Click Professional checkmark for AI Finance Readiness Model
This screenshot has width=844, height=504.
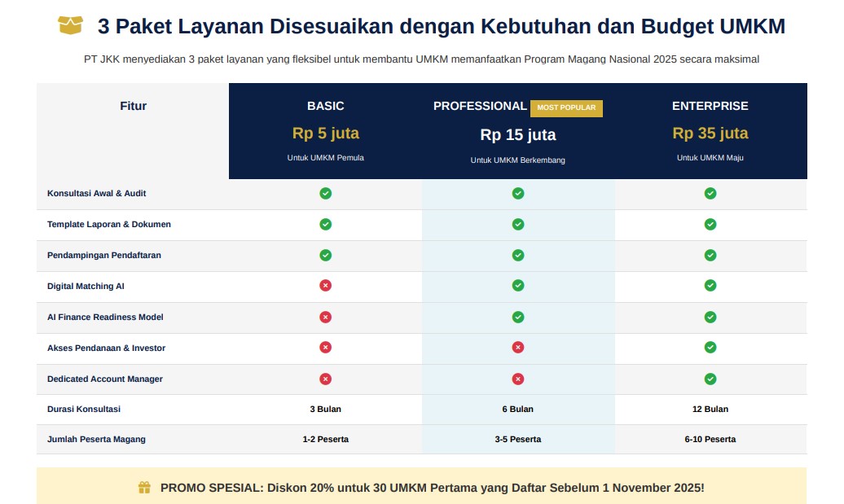pyautogui.click(x=517, y=317)
